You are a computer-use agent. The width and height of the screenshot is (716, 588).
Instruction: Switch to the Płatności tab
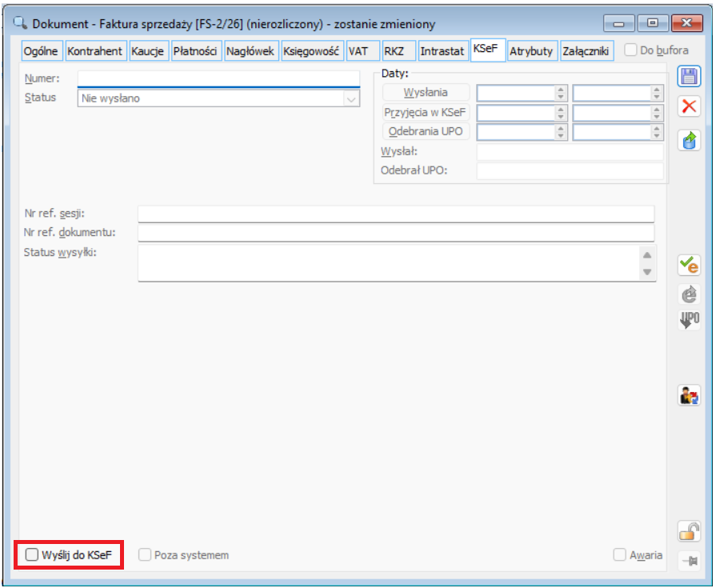pos(195,51)
